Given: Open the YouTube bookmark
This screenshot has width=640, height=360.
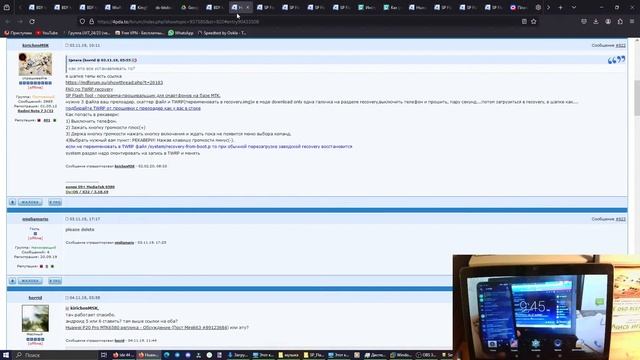Looking at the screenshot, I should [x=47, y=33].
